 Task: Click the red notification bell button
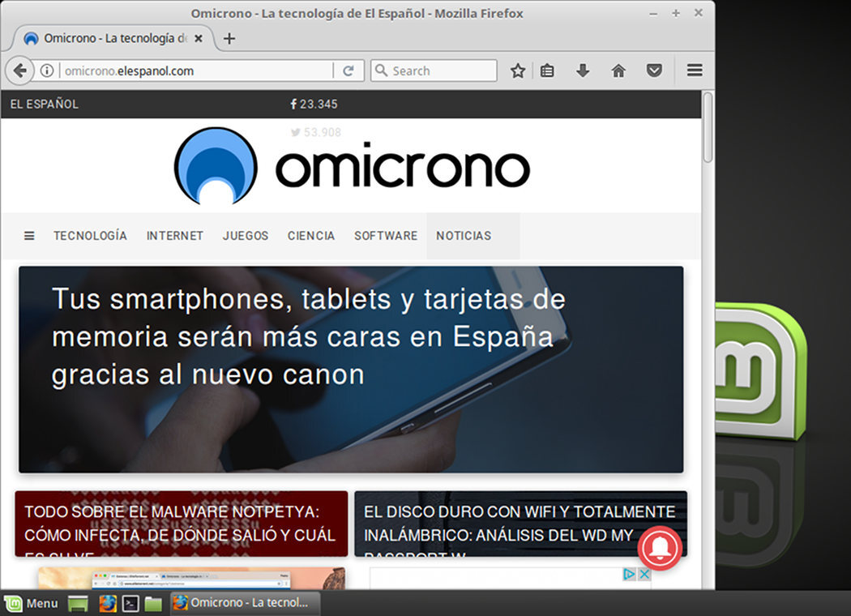[660, 549]
